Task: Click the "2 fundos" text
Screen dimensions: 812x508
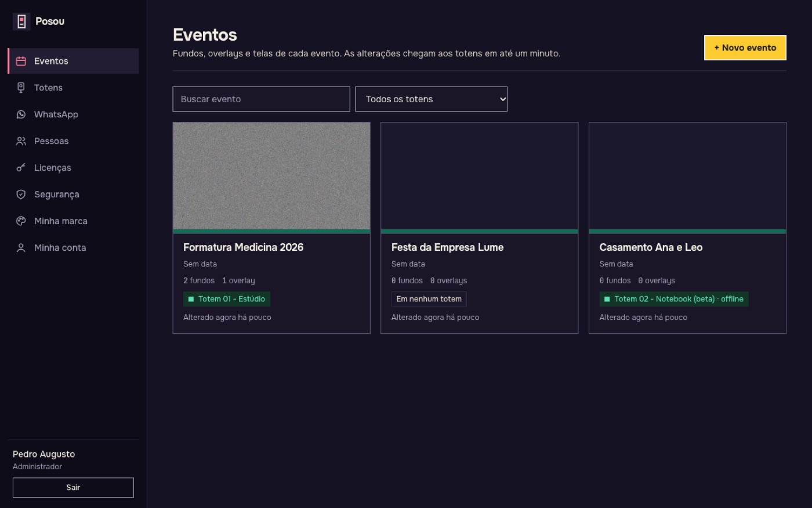Action: coord(199,280)
